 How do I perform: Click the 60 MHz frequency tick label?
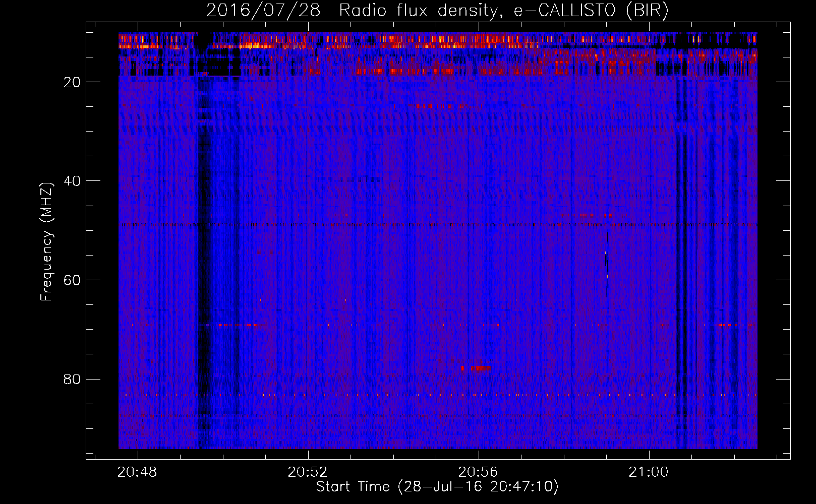73,280
